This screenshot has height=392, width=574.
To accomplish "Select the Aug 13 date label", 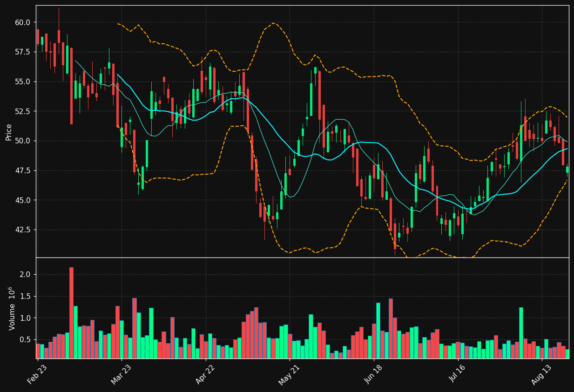I will click(540, 374).
